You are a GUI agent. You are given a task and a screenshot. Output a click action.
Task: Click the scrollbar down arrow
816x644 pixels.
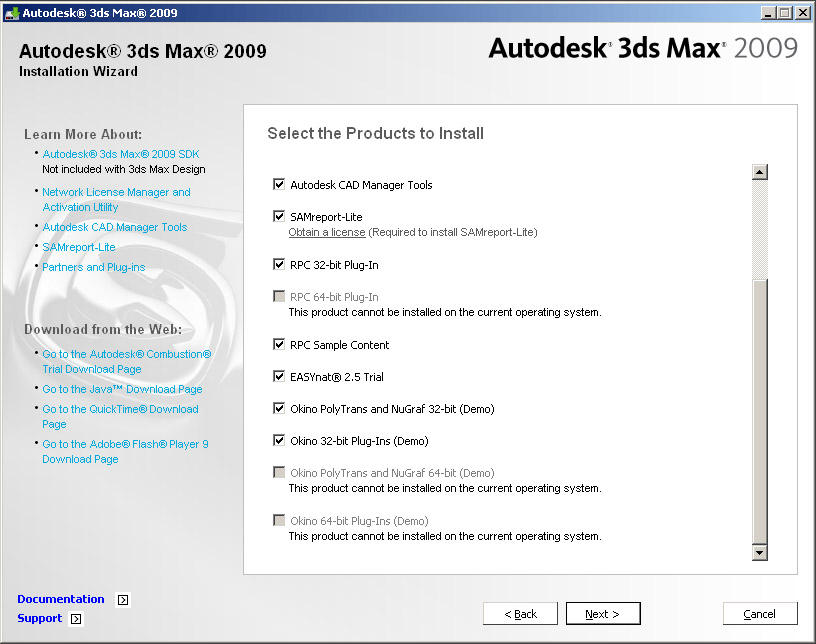tap(759, 551)
